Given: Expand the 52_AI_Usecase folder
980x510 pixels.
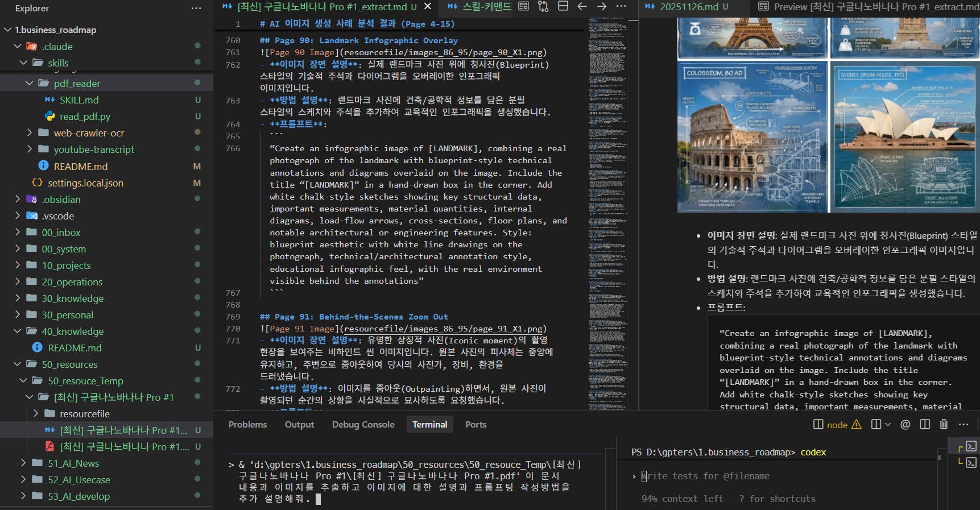Looking at the screenshot, I should (23, 479).
